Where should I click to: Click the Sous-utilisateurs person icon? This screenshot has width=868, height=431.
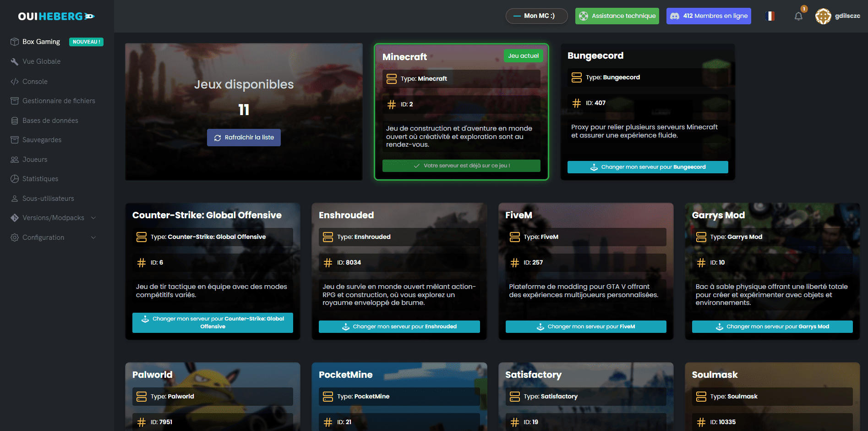point(15,199)
